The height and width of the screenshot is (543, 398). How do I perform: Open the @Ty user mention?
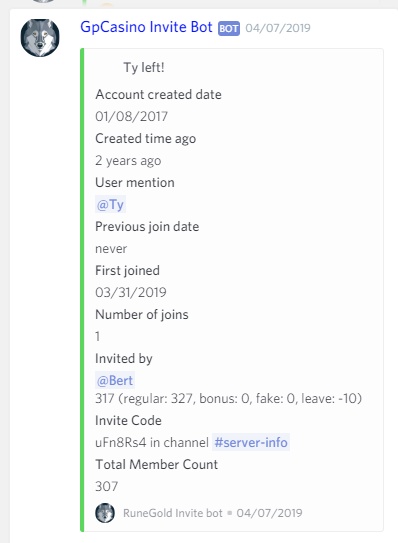[110, 205]
